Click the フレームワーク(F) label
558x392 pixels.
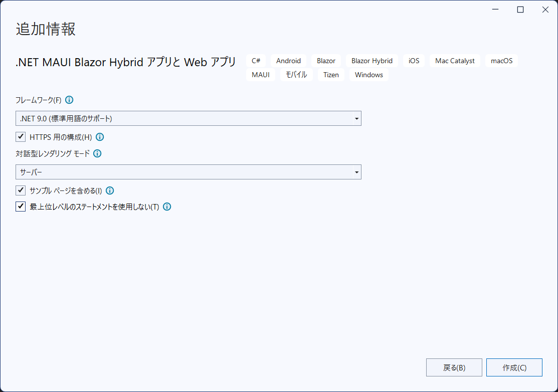click(x=39, y=100)
